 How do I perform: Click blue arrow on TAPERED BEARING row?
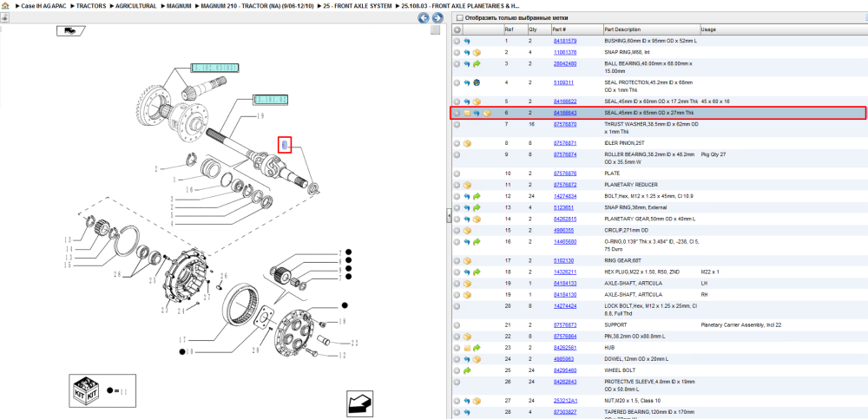click(x=467, y=412)
